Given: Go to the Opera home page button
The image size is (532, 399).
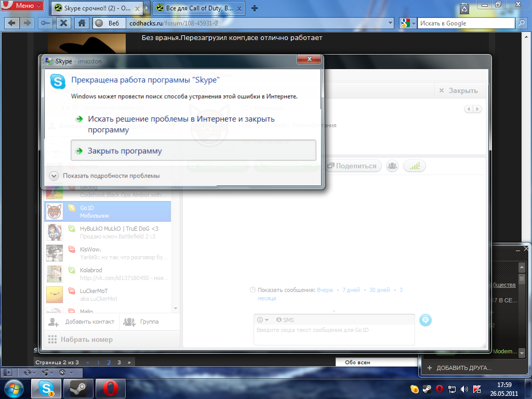Looking at the screenshot, I should click(82, 23).
